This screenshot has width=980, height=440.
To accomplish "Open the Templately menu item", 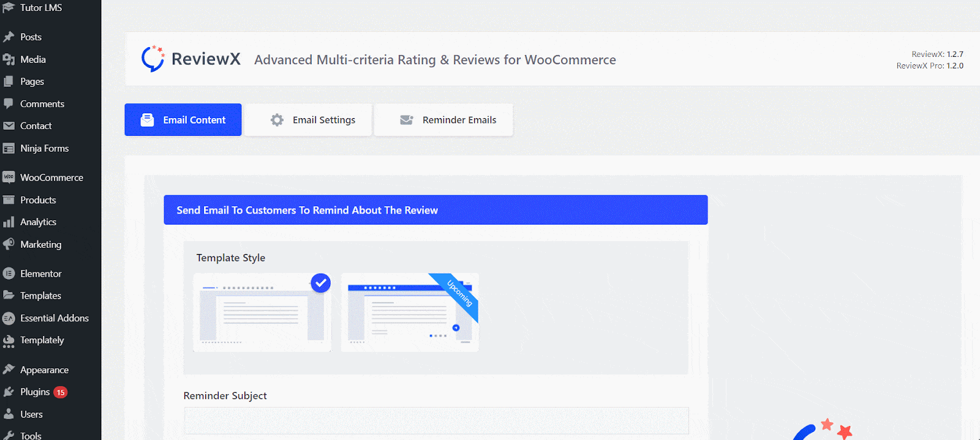I will [42, 340].
